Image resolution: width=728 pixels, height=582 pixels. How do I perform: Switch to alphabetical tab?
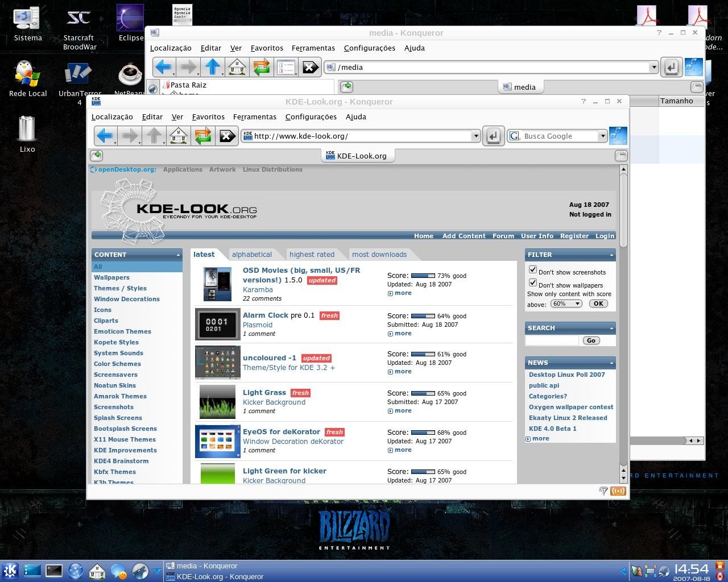tap(252, 255)
